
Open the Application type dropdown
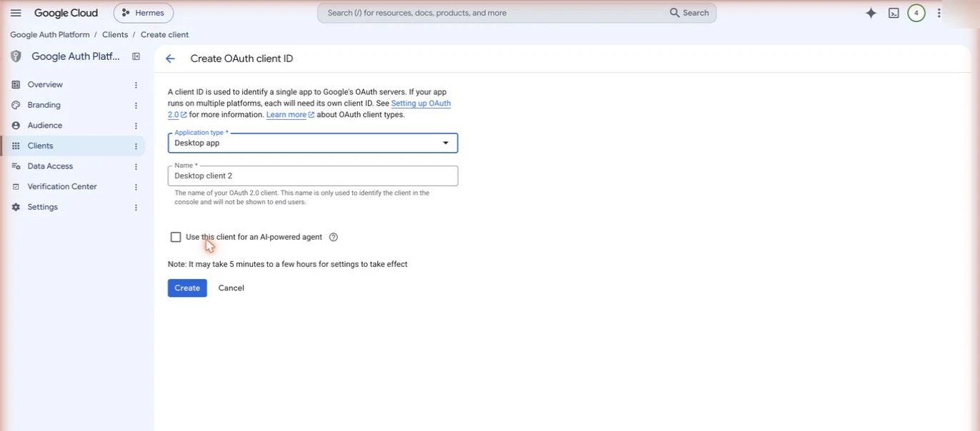pos(313,143)
